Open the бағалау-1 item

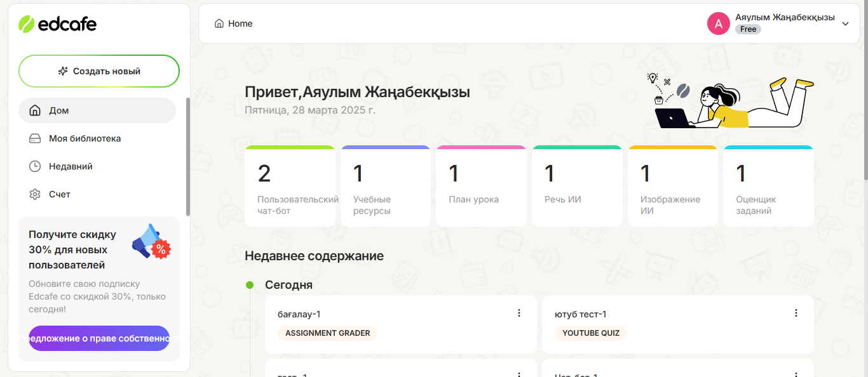click(x=401, y=324)
